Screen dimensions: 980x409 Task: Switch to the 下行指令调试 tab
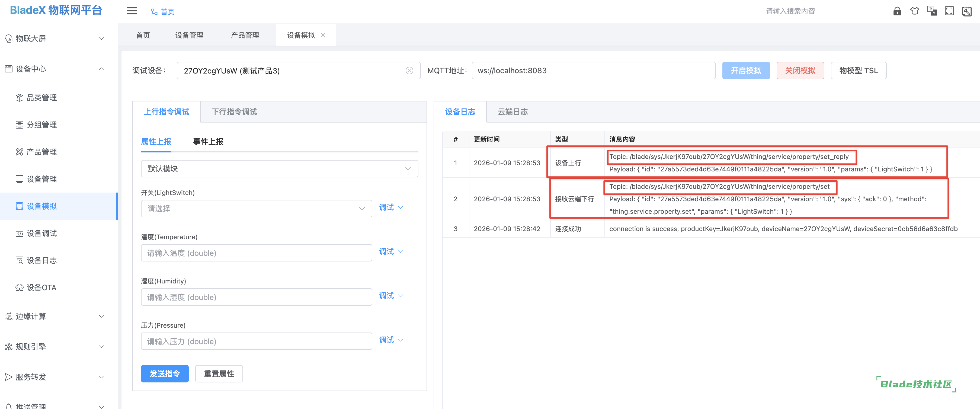point(234,112)
